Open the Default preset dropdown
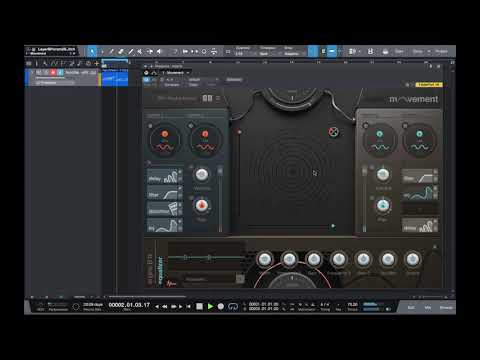This screenshot has height=360, width=480. click(x=203, y=80)
